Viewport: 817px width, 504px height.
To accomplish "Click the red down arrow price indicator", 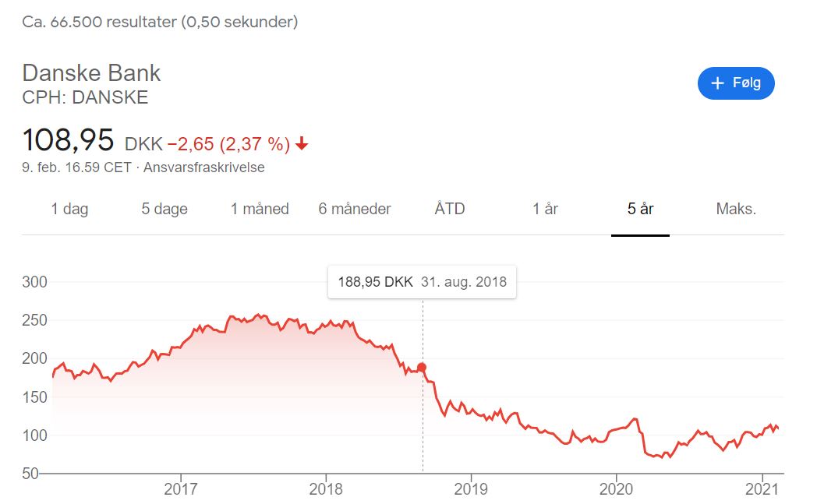I will click(x=302, y=144).
